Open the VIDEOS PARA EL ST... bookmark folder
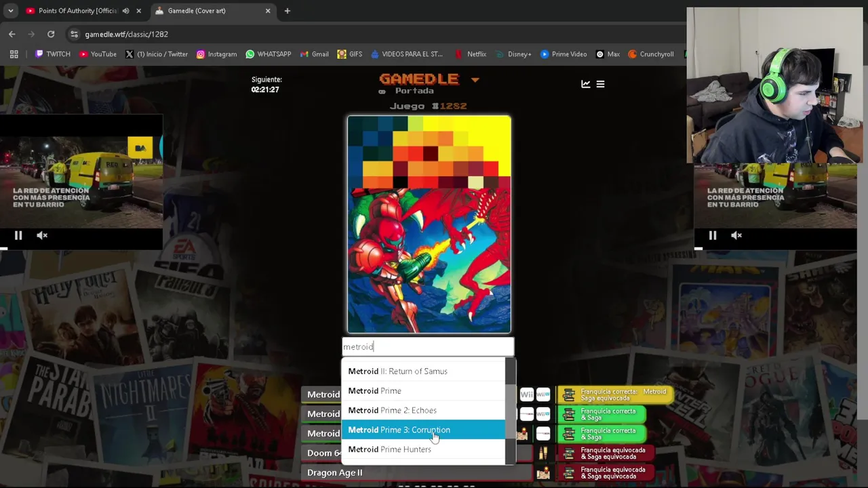Image resolution: width=868 pixels, height=488 pixels. pos(406,54)
